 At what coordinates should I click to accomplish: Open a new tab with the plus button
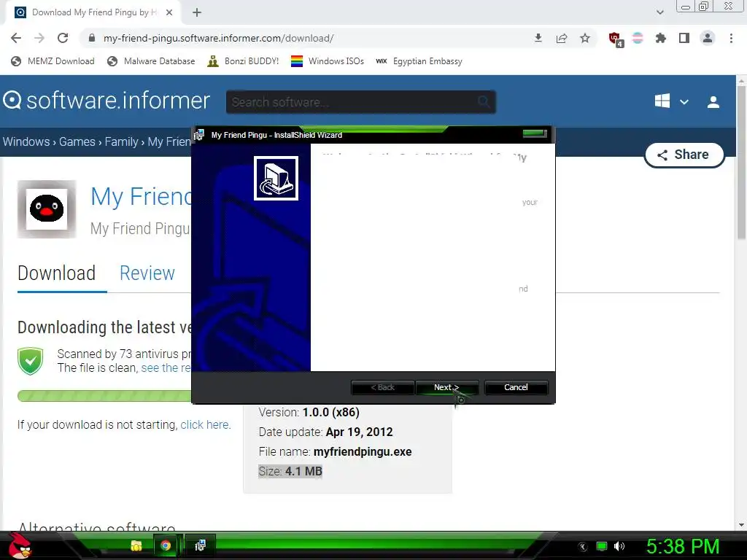tap(197, 12)
